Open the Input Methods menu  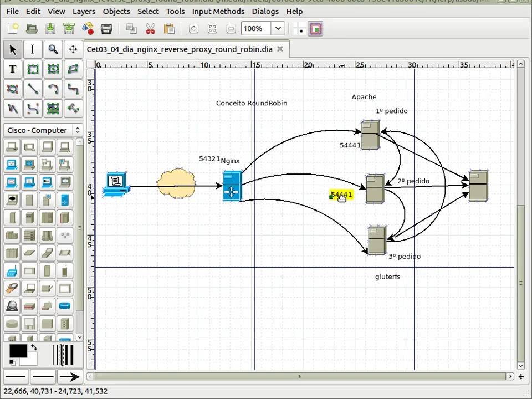[x=218, y=11]
